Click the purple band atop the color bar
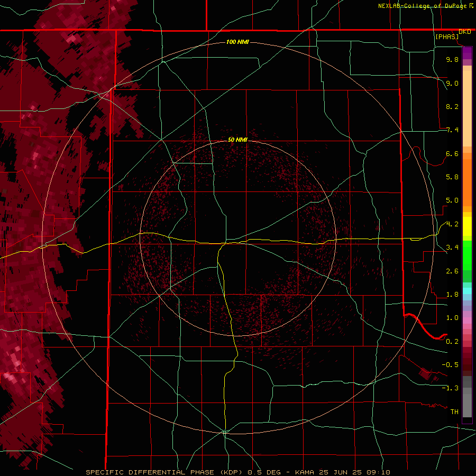Viewport: 476px width, 476px height. [x=467, y=53]
